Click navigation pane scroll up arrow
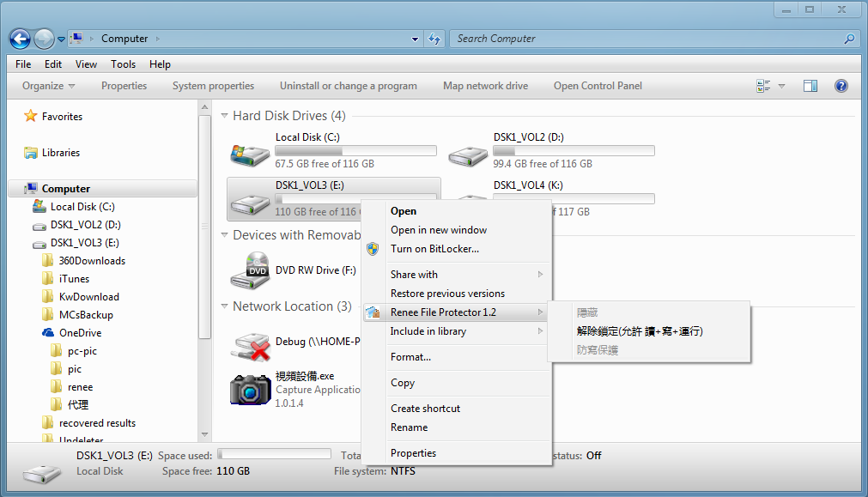868x497 pixels. (205, 106)
